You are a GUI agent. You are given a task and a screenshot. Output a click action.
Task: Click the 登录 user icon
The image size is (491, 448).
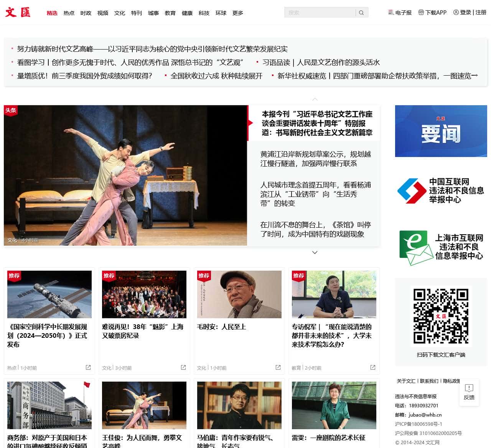coord(456,12)
